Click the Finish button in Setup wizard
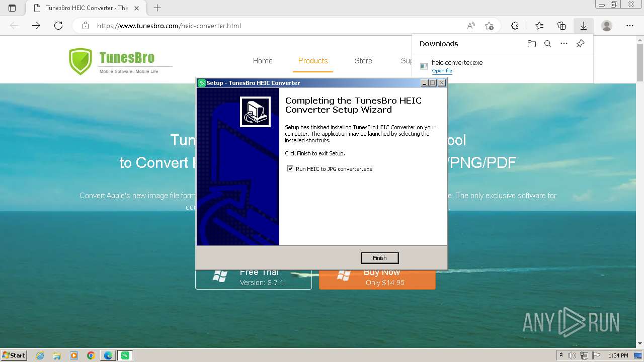Image resolution: width=644 pixels, height=362 pixels. 380,258
